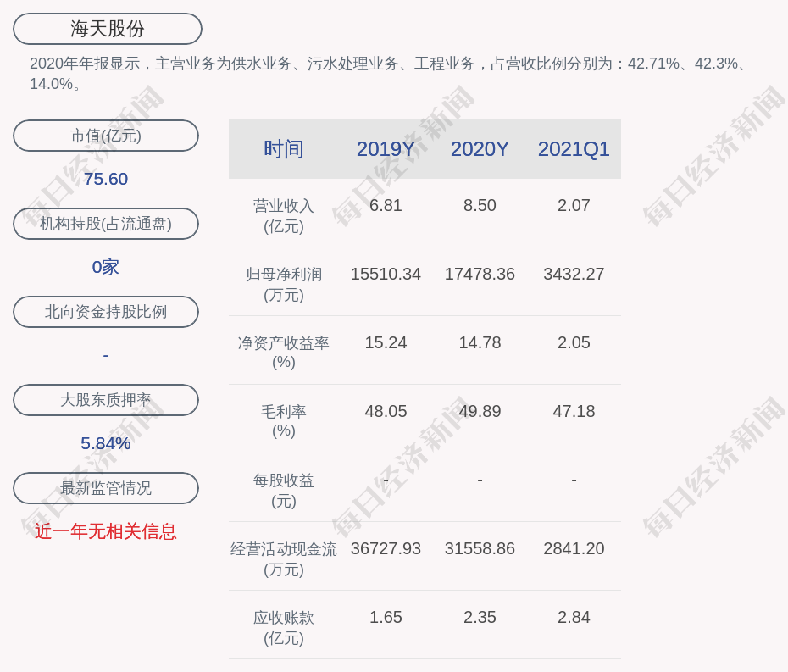788x672 pixels.
Task: Select the 2020Y column header
Action: pos(480,149)
